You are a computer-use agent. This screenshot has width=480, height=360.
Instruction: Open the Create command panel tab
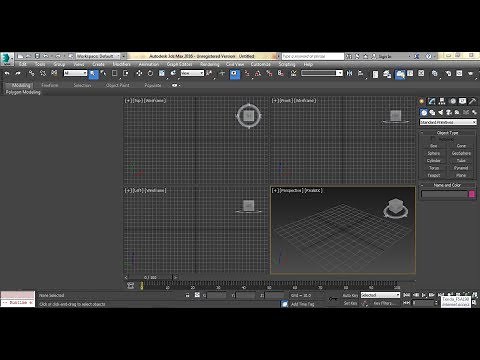pos(422,101)
